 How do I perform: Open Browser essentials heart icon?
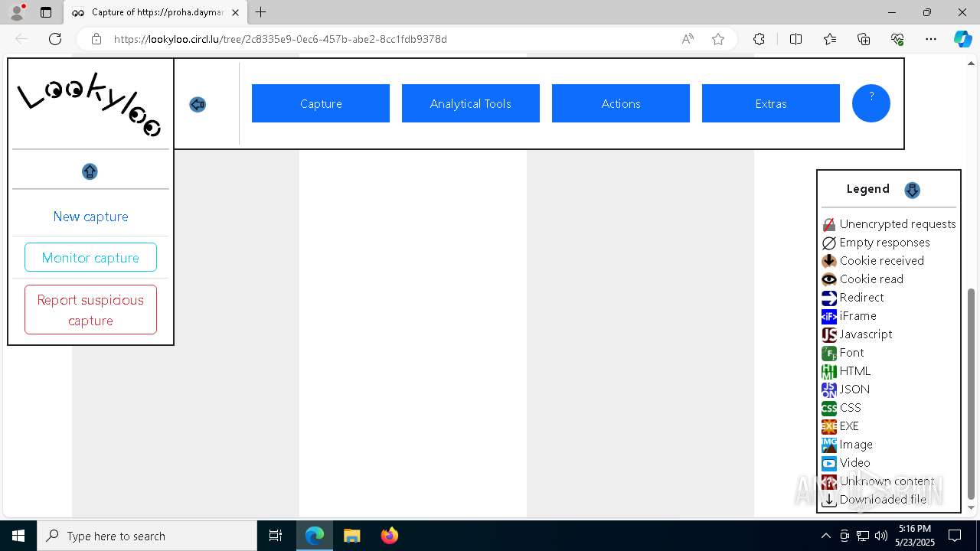coord(897,39)
